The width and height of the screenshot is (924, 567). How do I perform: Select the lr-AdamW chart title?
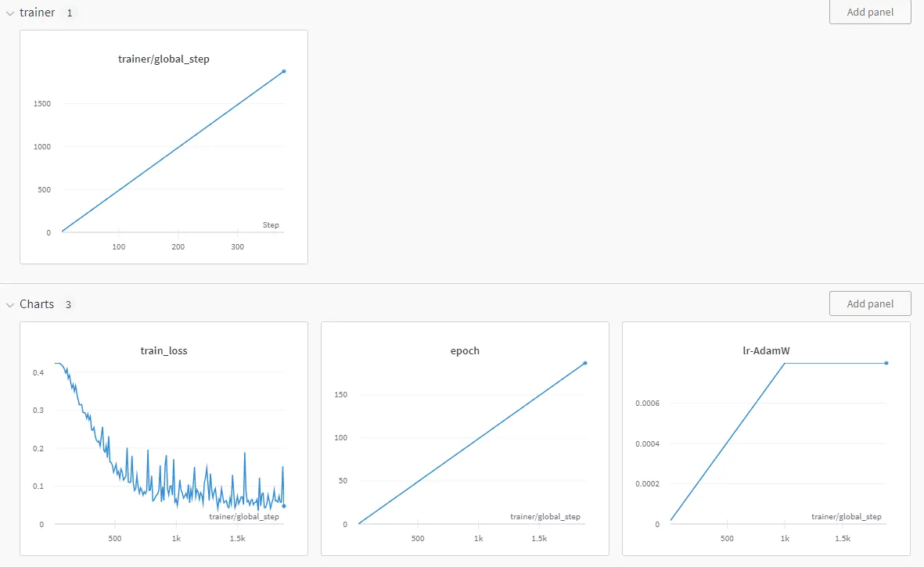point(766,350)
